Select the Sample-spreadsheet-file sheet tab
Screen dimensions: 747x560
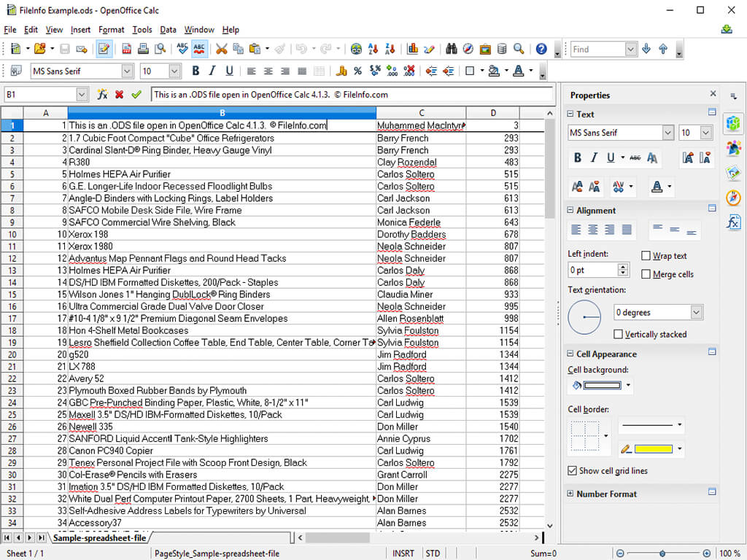(99, 538)
